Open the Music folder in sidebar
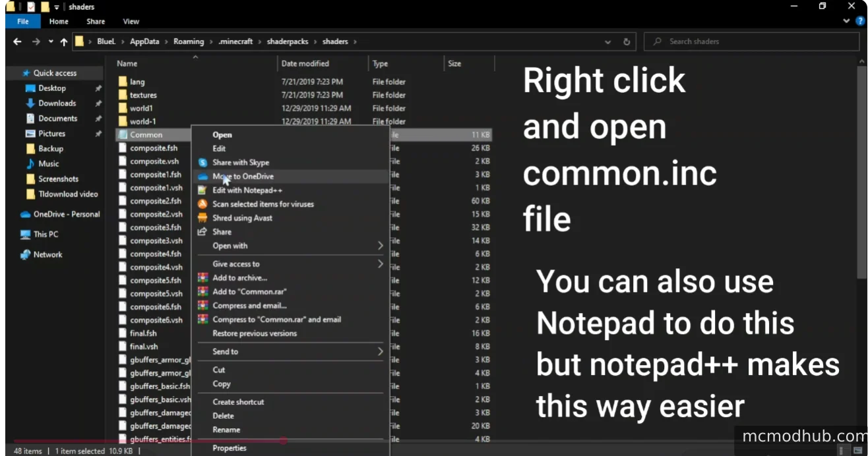The height and width of the screenshot is (456, 868). coord(48,164)
